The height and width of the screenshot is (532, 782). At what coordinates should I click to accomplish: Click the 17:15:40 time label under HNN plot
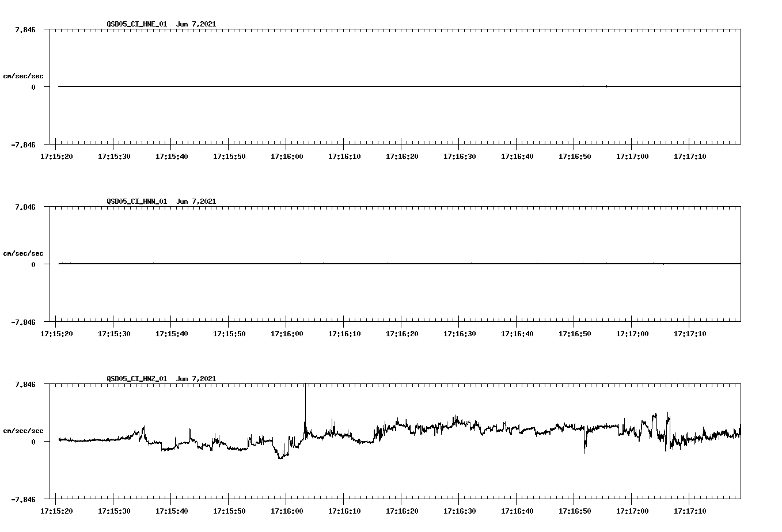[172, 334]
